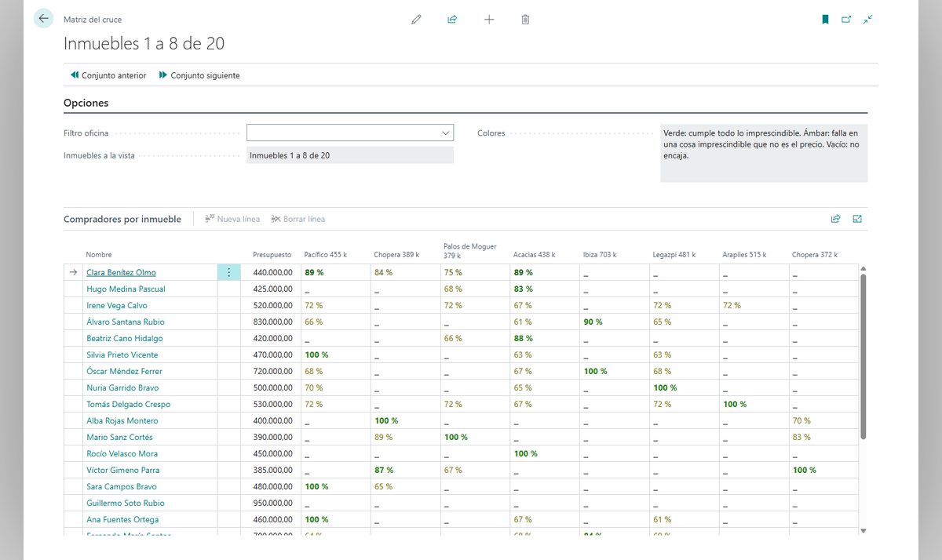Open Óscar Méndez Ferrer record
942x560 pixels.
click(124, 371)
